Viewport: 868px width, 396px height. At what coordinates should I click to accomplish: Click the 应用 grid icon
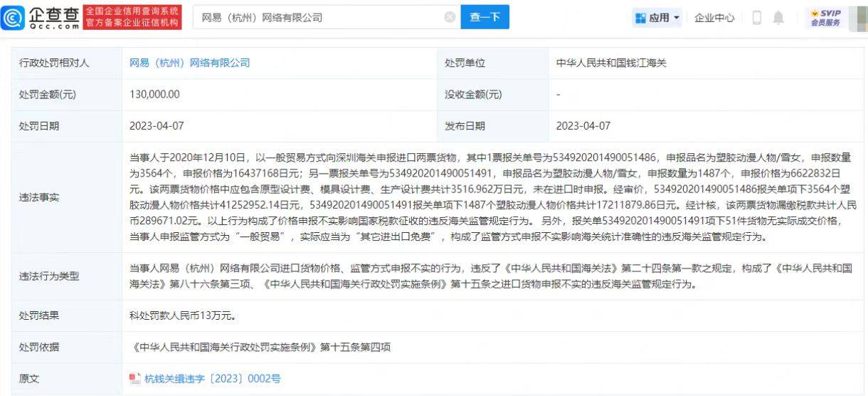[x=640, y=18]
